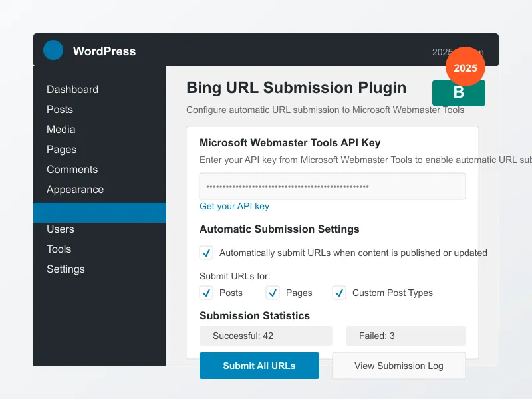
Task: Open Settings in the sidebar
Action: [66, 269]
